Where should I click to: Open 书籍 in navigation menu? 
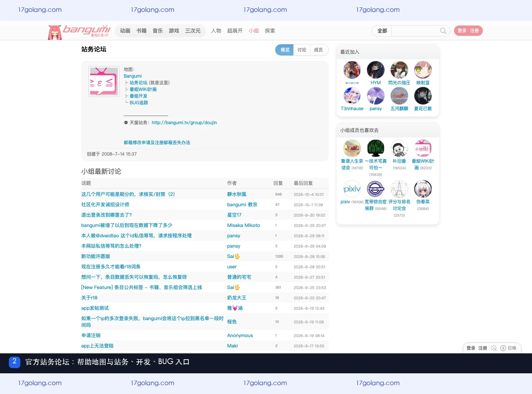(141, 31)
